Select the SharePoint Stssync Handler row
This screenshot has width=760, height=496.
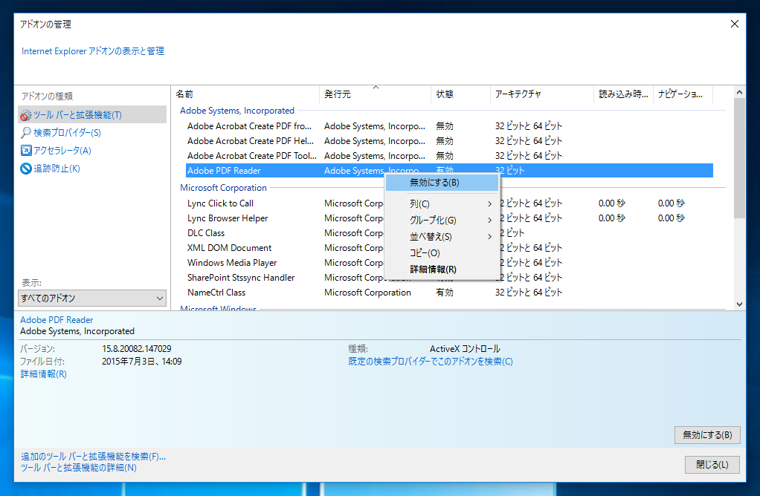449,278
